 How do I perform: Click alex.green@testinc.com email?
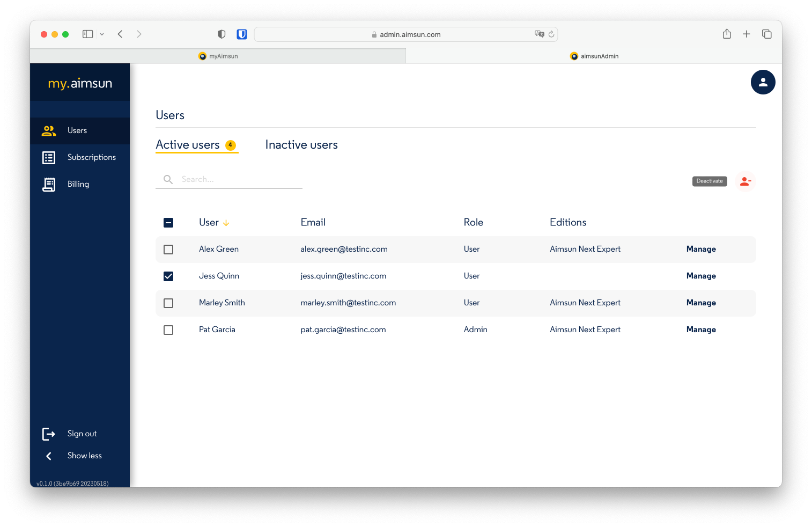tap(344, 249)
